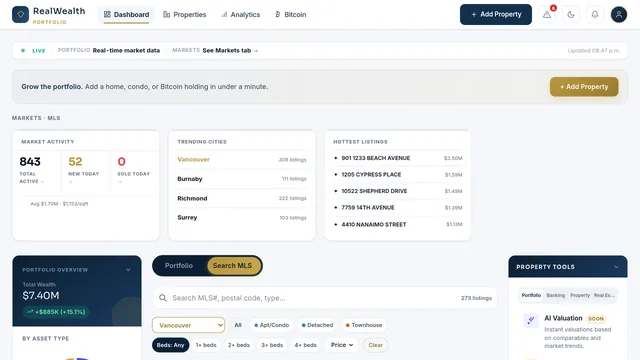This screenshot has width=640, height=360.
Task: Select Property tab in Property Tools
Action: tap(580, 295)
